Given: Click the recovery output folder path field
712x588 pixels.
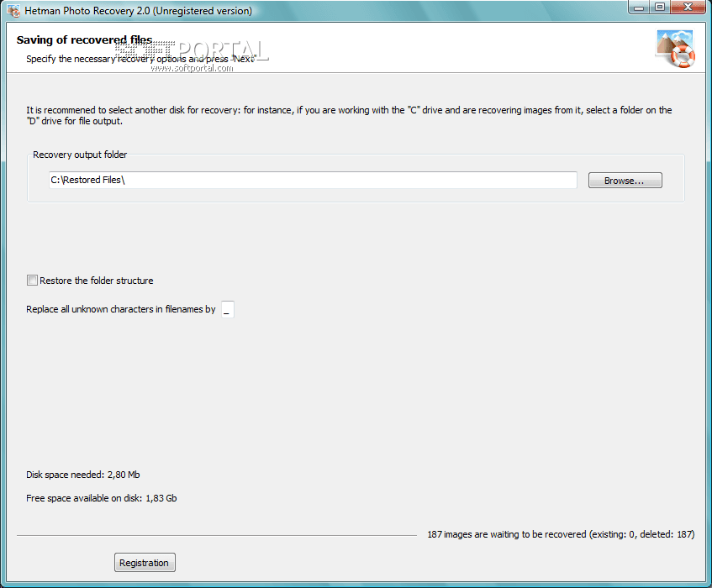Looking at the screenshot, I should point(313,180).
